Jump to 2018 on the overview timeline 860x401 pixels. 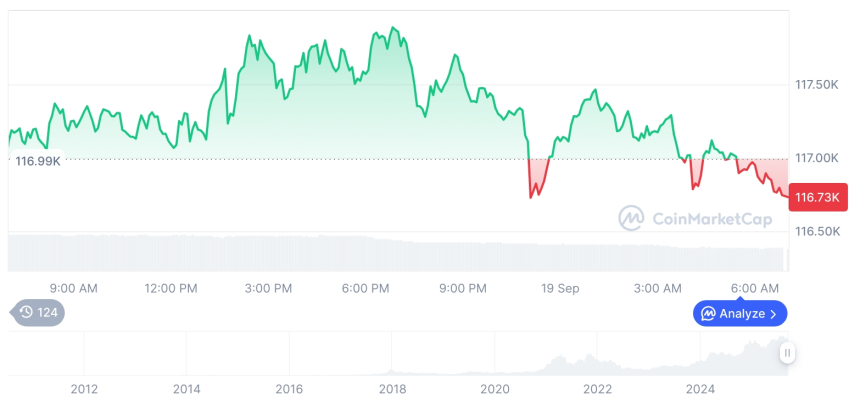[x=392, y=388]
